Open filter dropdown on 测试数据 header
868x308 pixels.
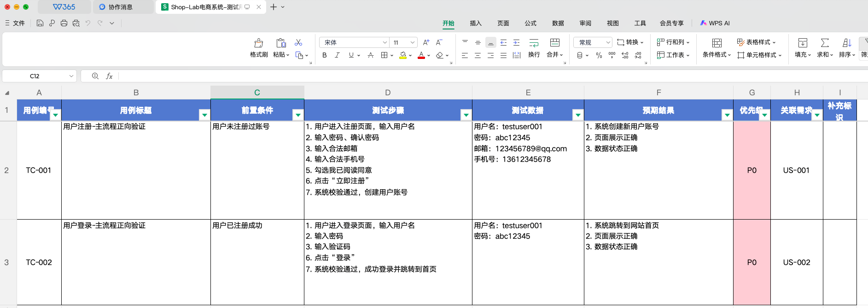tap(578, 115)
